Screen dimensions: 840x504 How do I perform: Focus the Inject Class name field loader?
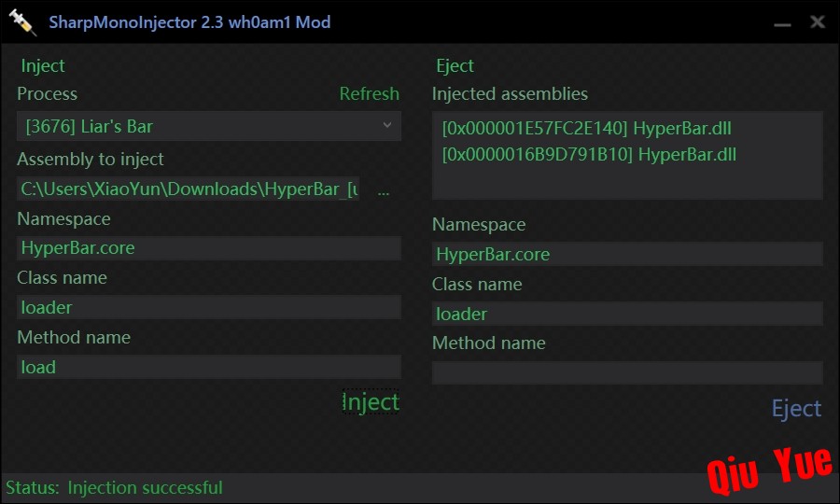point(209,307)
